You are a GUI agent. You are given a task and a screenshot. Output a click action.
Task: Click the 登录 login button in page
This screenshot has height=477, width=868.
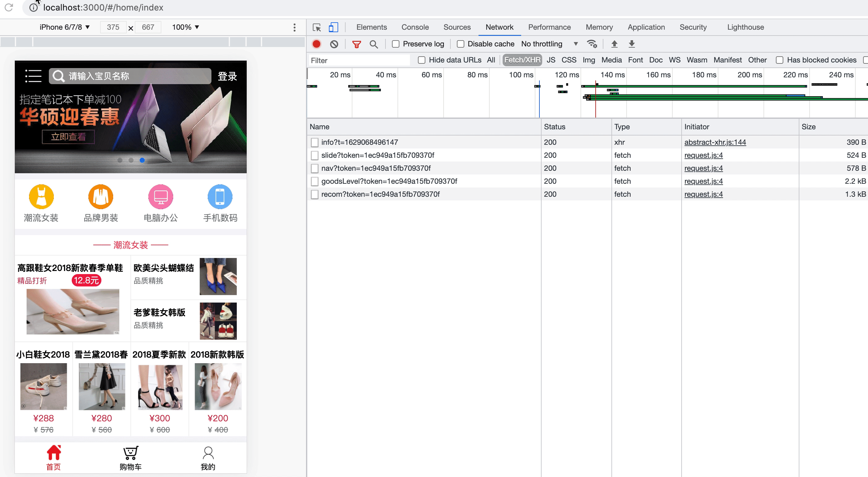click(x=228, y=76)
